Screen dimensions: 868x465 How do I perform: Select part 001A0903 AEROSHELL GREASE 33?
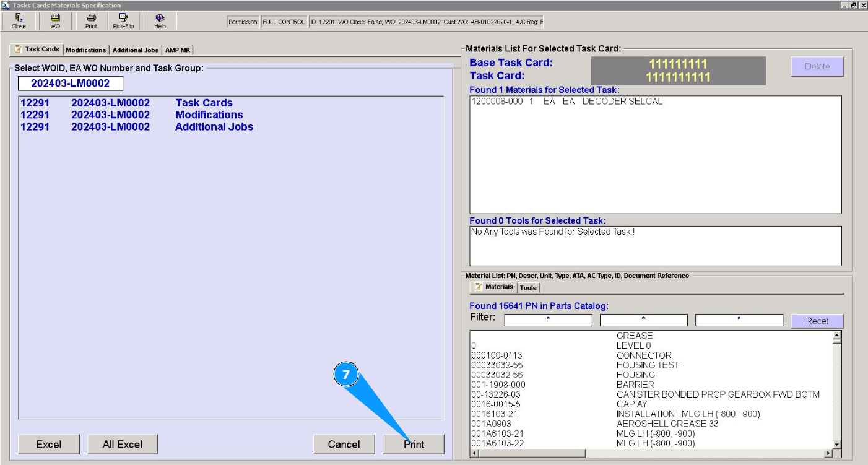point(651,424)
